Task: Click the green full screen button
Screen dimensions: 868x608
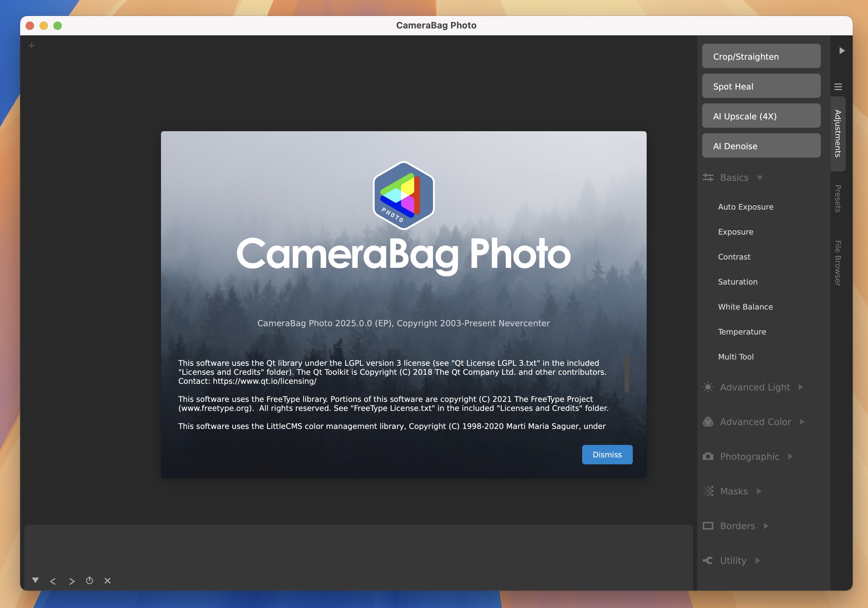Action: coord(58,26)
